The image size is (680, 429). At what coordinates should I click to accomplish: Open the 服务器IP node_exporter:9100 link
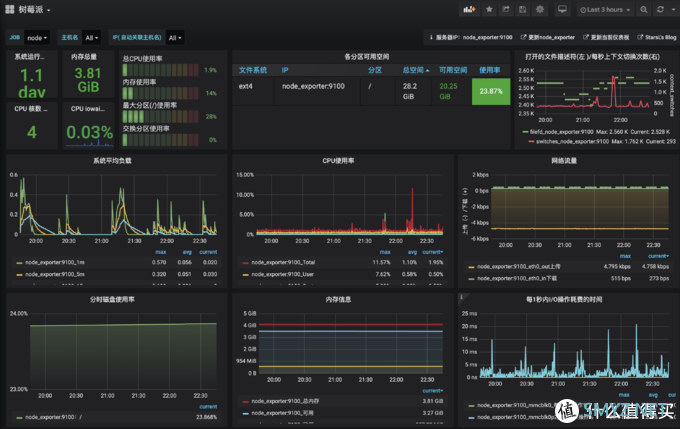pyautogui.click(x=471, y=37)
